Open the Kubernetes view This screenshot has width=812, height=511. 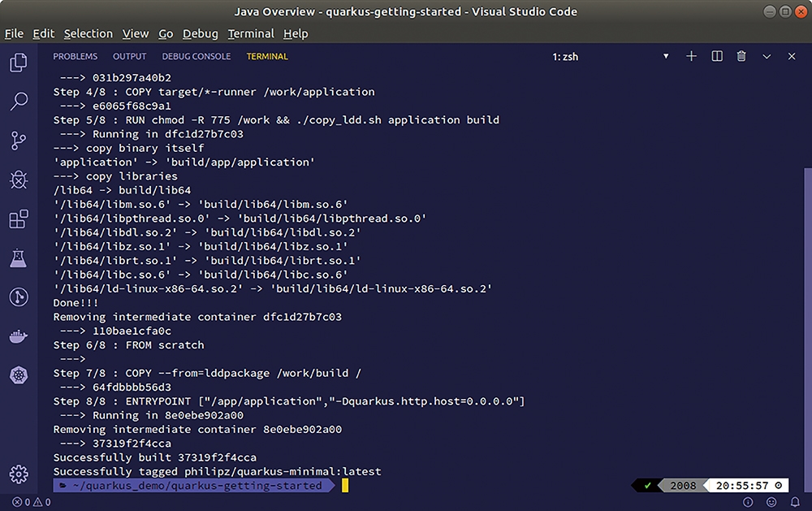pos(19,375)
